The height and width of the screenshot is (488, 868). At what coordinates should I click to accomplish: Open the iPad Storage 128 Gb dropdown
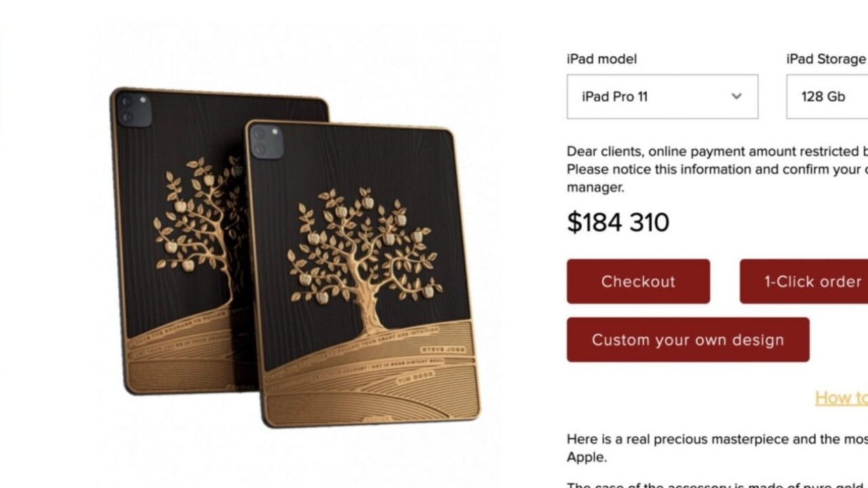click(x=827, y=96)
